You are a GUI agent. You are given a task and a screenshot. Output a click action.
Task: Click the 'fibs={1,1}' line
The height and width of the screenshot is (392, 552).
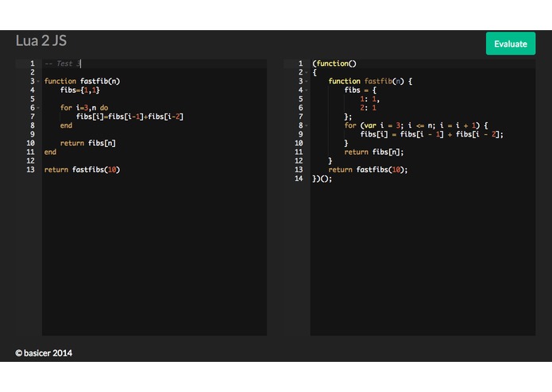pos(80,90)
